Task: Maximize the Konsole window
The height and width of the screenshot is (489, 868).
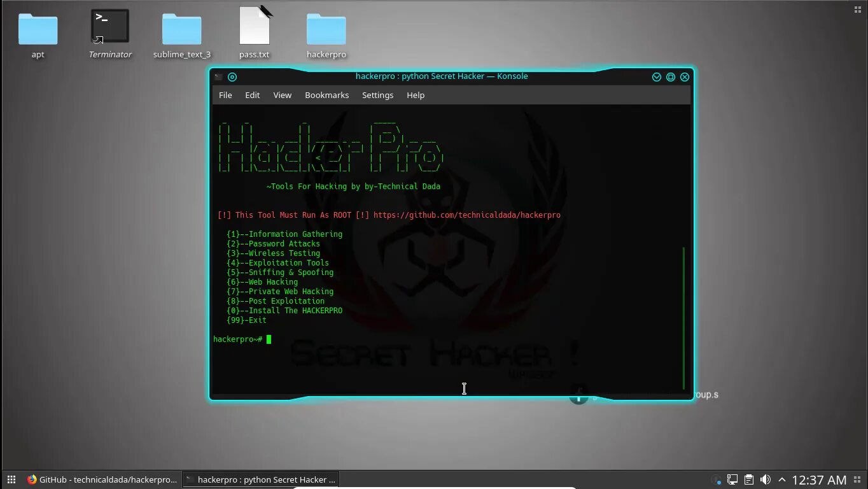Action: click(671, 76)
